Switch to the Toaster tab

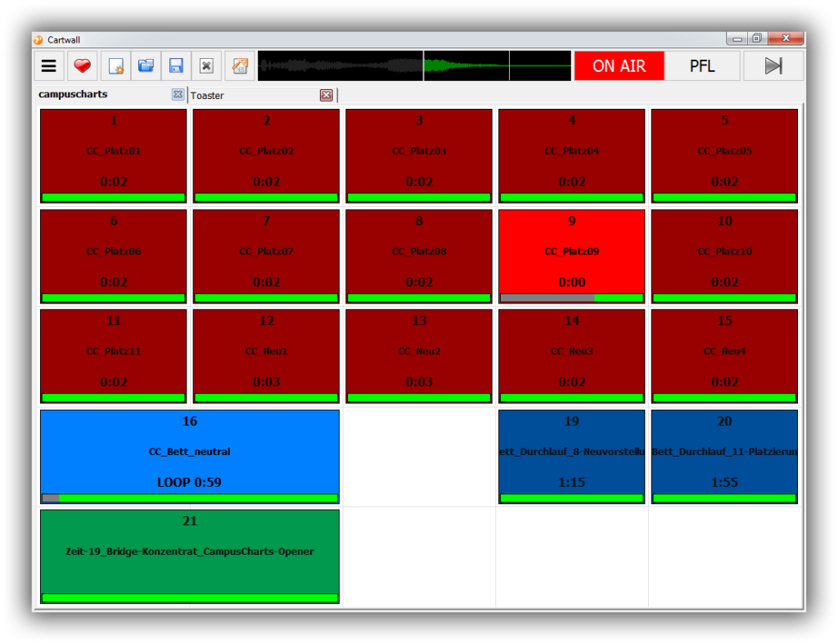(206, 95)
